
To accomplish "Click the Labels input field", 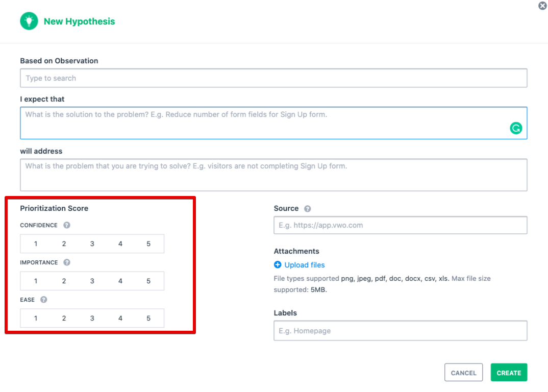I will click(x=401, y=330).
